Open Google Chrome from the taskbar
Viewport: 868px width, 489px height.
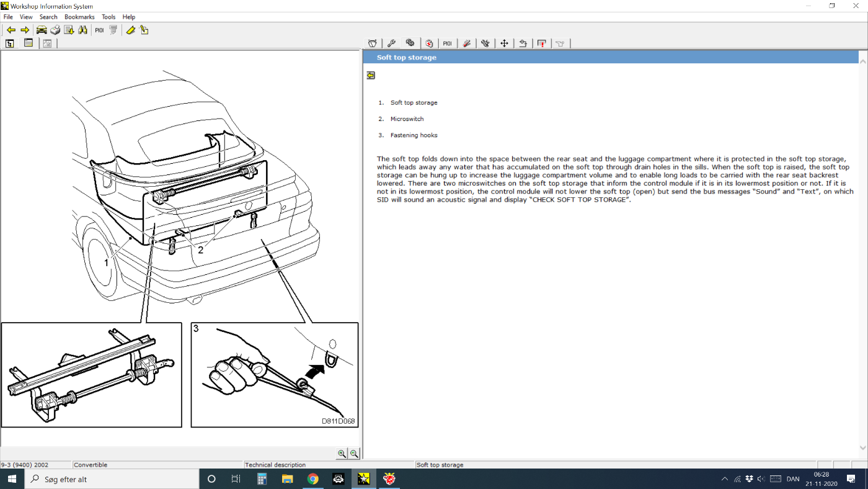[x=312, y=479]
